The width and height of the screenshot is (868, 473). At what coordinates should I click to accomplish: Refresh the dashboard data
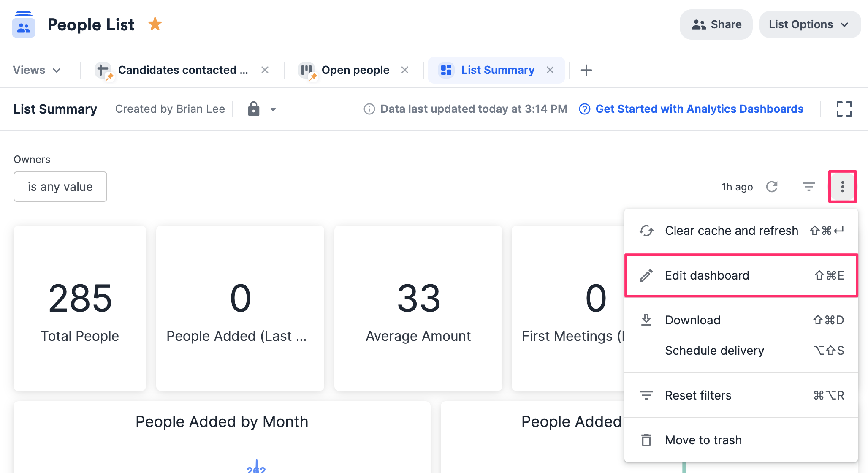tap(773, 186)
